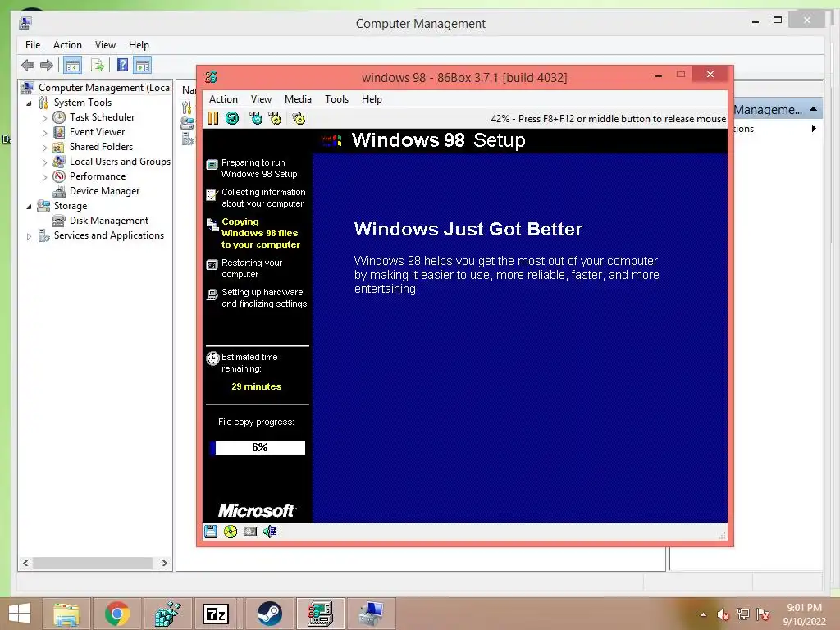Image resolution: width=840 pixels, height=630 pixels.
Task: Open 86Box Media menu
Action: 298,99
